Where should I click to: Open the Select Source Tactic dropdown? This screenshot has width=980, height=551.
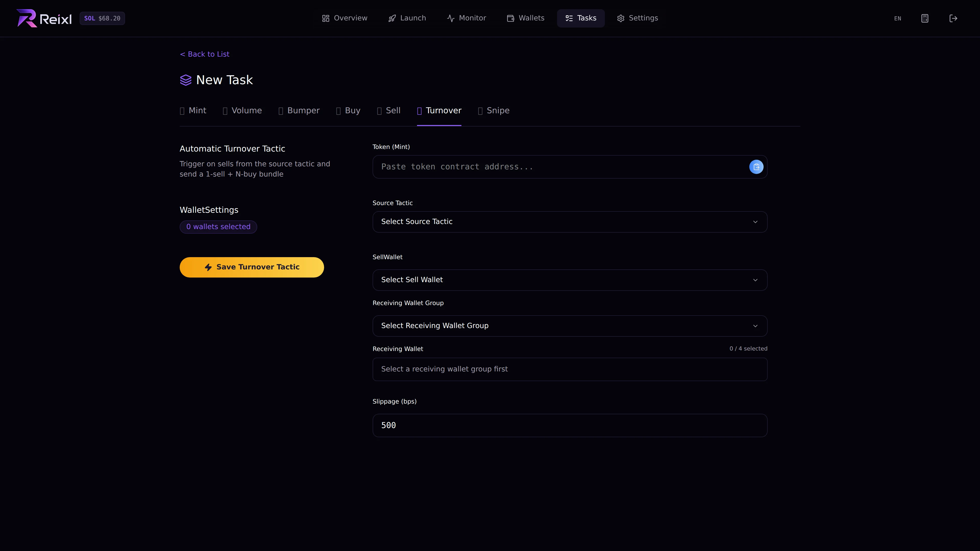click(x=570, y=222)
